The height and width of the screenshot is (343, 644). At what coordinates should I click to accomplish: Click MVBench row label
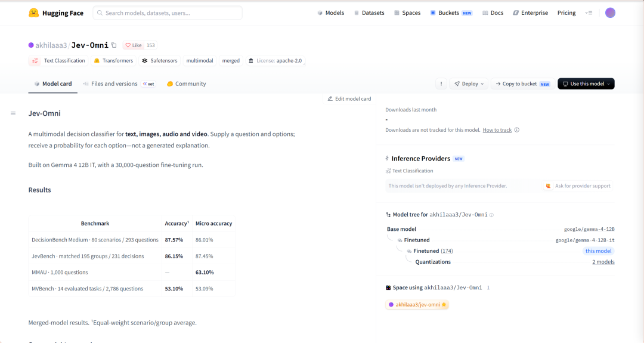pyautogui.click(x=88, y=289)
